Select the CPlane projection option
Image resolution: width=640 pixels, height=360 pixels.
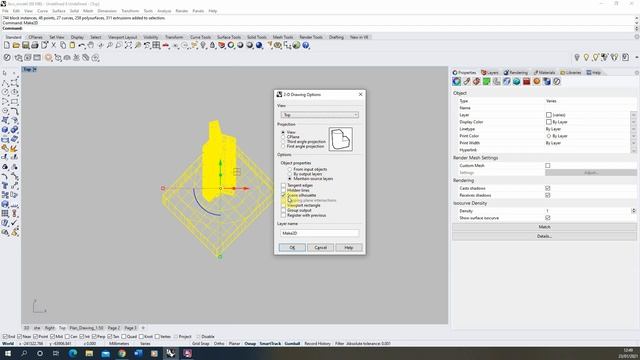click(x=283, y=137)
